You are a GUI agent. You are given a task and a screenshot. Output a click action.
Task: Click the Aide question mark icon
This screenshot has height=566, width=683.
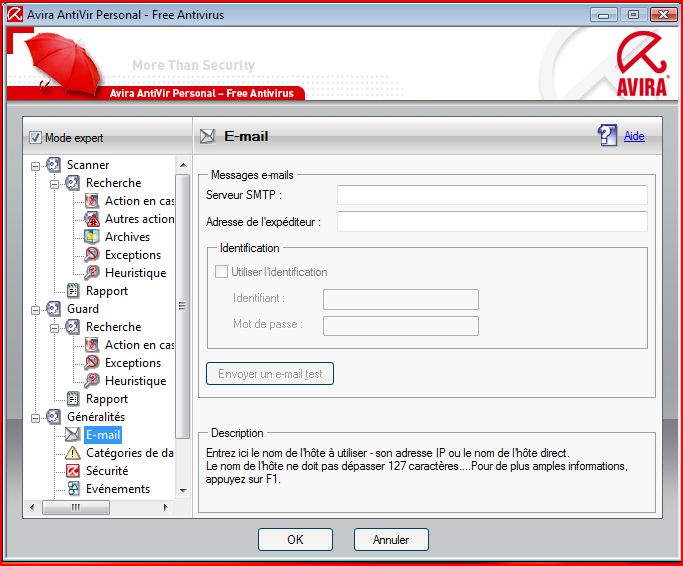pos(607,136)
